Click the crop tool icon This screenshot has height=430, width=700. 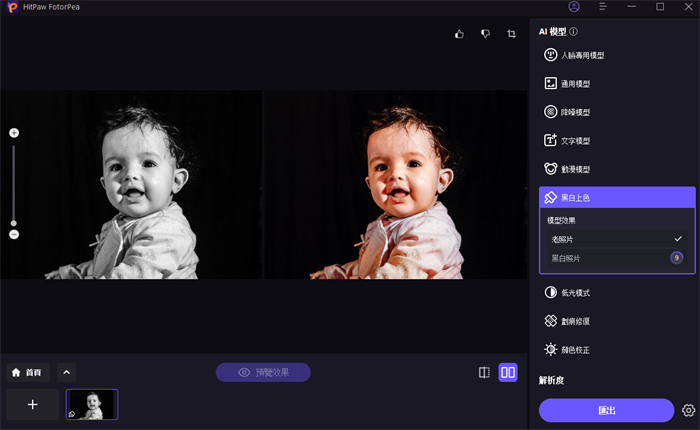(511, 34)
